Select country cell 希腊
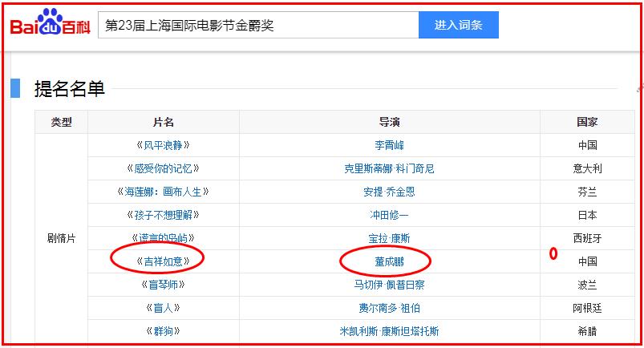Image resolution: width=644 pixels, height=348 pixels. point(587,331)
